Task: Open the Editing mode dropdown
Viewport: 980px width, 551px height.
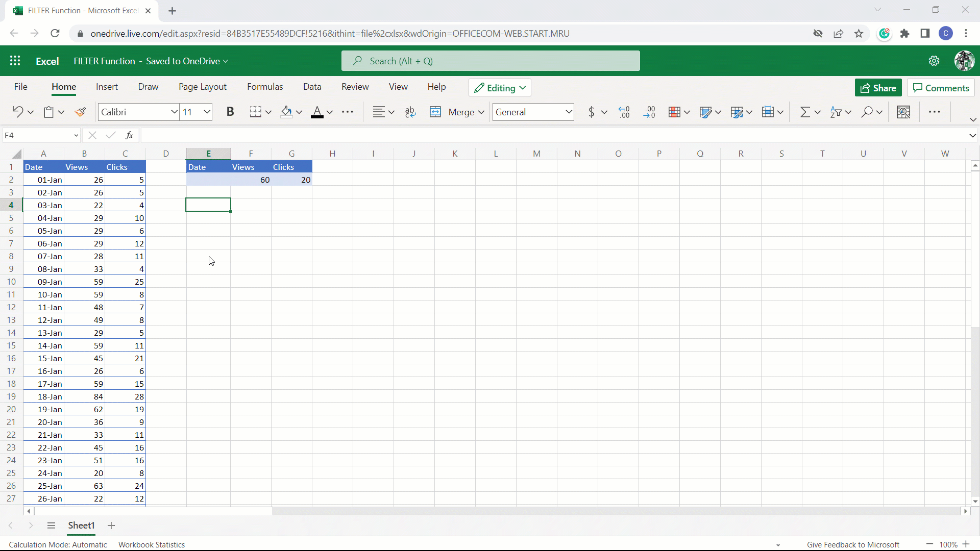Action: (x=500, y=88)
